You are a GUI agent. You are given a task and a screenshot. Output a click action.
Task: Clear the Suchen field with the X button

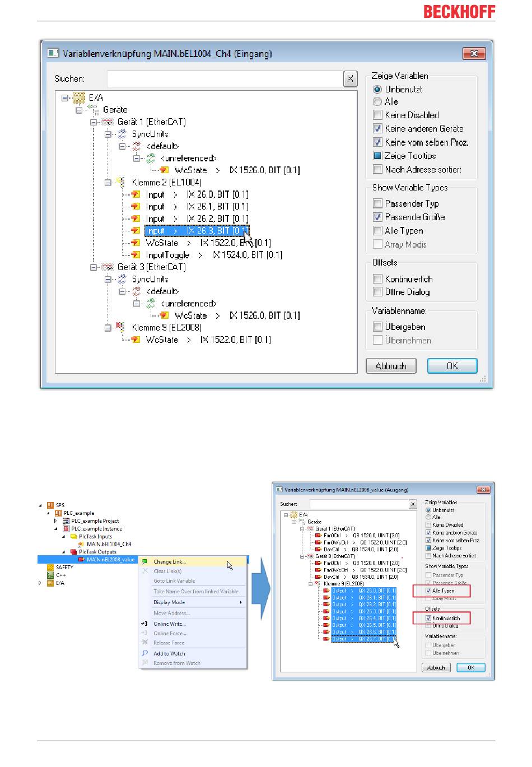tap(351, 79)
